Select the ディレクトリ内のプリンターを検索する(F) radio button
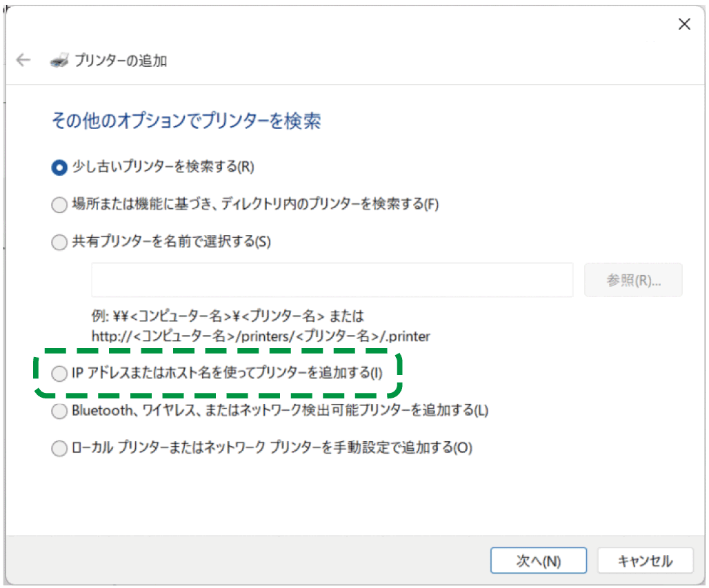709x588 pixels. pyautogui.click(x=60, y=205)
